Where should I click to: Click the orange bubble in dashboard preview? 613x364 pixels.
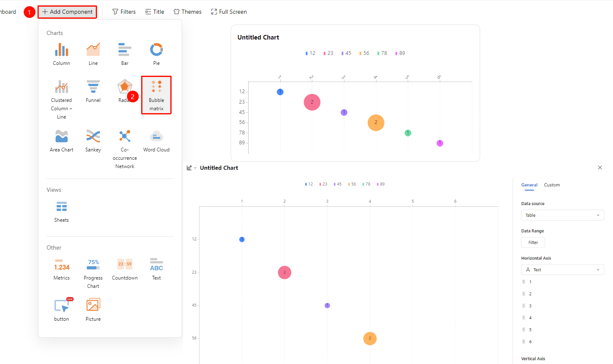[376, 123]
